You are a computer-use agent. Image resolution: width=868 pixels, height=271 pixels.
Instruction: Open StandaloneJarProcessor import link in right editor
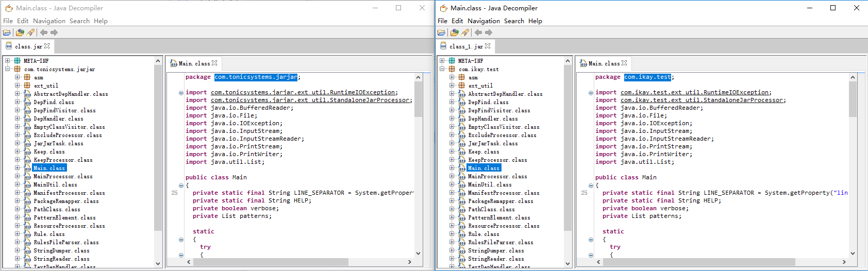702,100
